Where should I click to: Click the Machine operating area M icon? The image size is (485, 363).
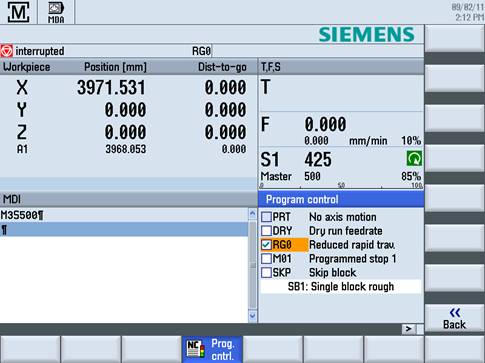[x=18, y=12]
